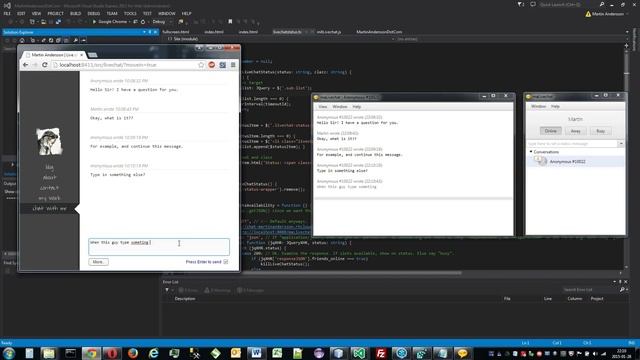Screen dimensions: 640x360
Task: Open the TOOLS menu in Visual Studio
Action: (x=130, y=13)
